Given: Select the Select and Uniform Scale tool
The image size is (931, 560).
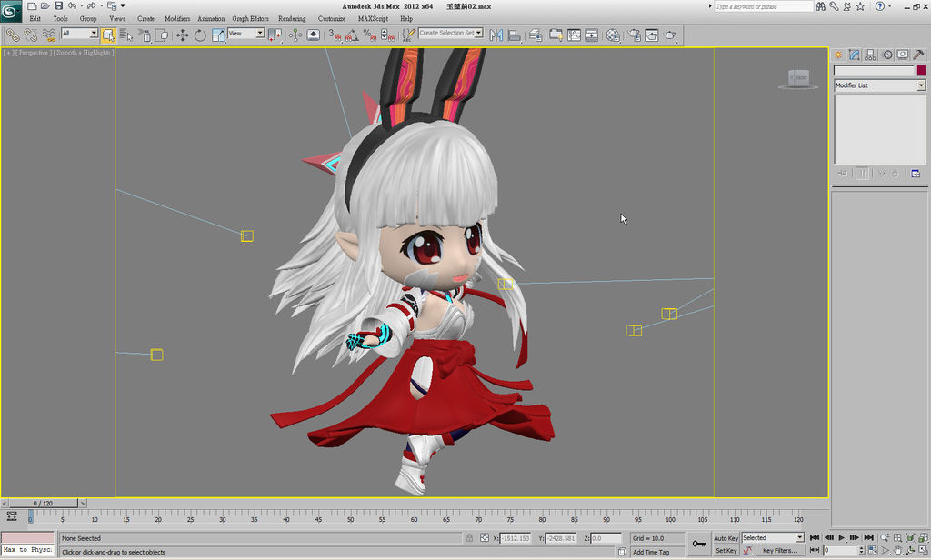Looking at the screenshot, I should [218, 35].
